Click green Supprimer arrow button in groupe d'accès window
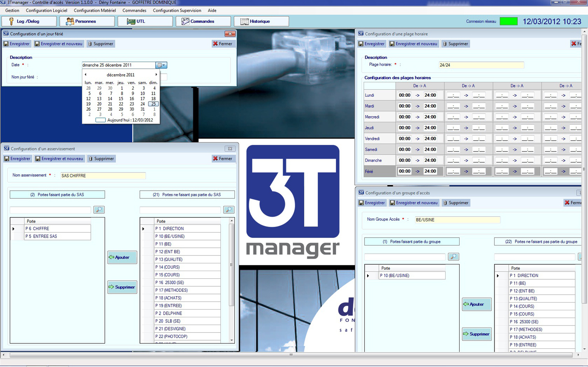Screen dimensions: 588x367 coord(477,334)
